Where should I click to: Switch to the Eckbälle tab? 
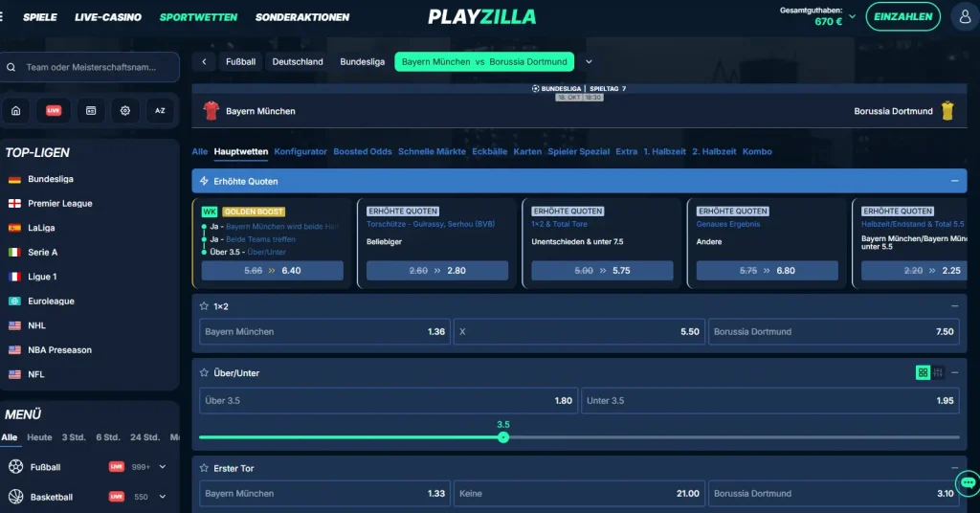[x=489, y=152]
